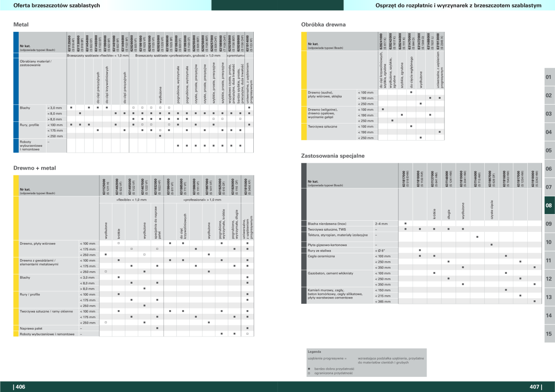Click 'Drewno (wilgotne), drewno opałowe' row label
This screenshot has width=555, height=392.
[323, 114]
